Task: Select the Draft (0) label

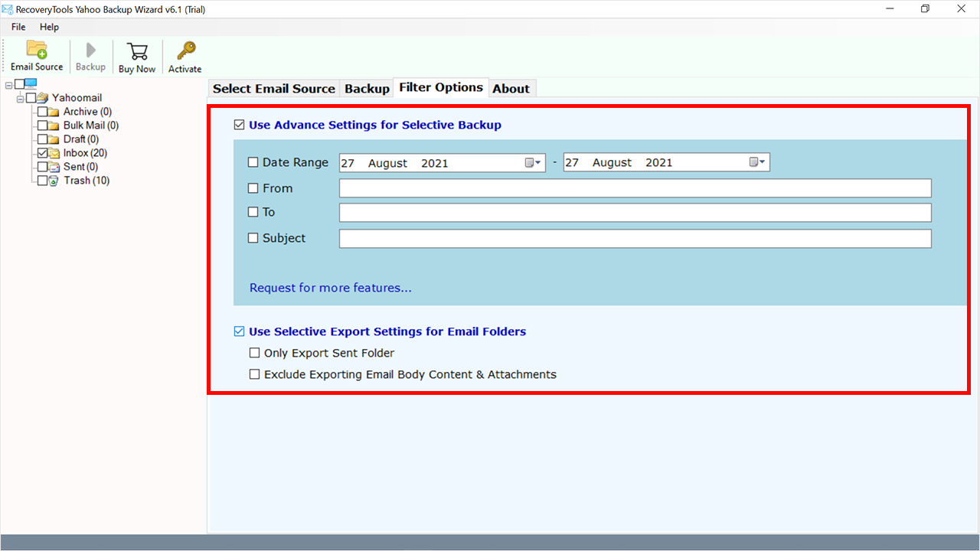Action: [x=81, y=139]
